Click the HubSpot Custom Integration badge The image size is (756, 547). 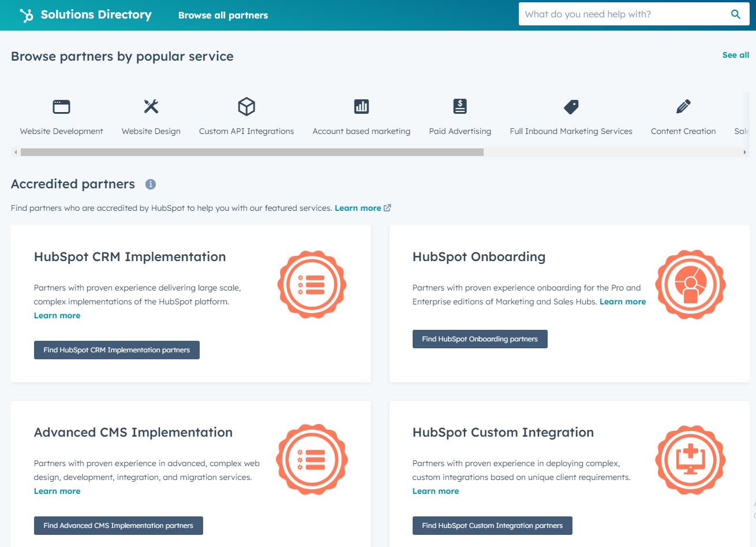pos(691,460)
